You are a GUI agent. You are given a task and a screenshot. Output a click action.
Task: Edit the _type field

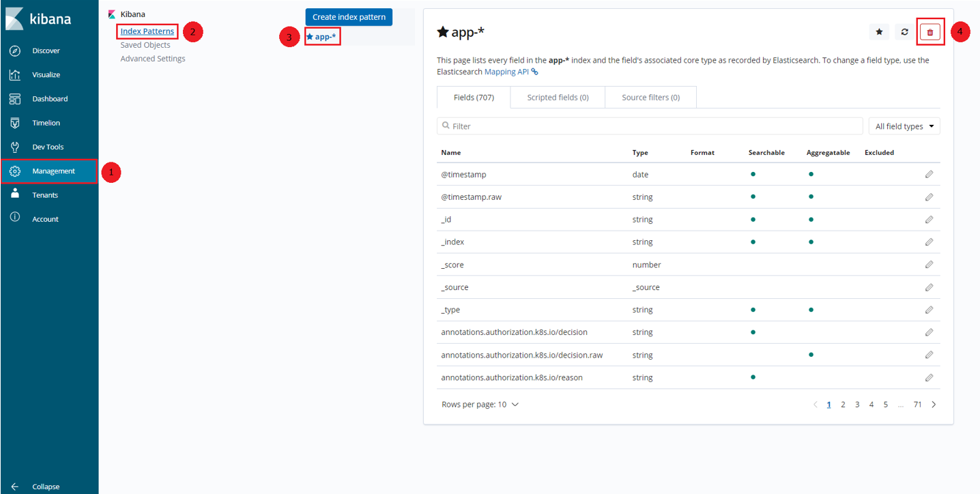point(929,310)
